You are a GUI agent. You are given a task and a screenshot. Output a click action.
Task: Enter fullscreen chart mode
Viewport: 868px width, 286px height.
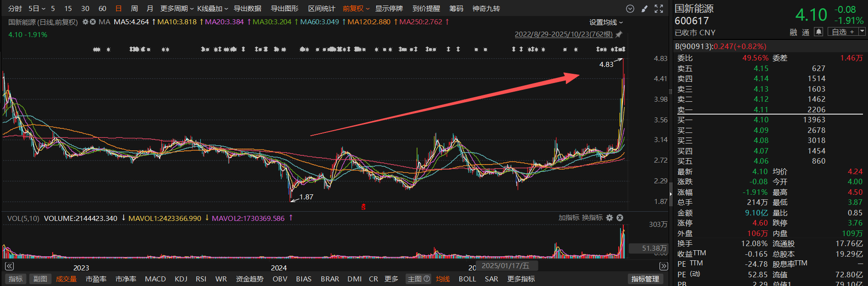click(x=659, y=9)
